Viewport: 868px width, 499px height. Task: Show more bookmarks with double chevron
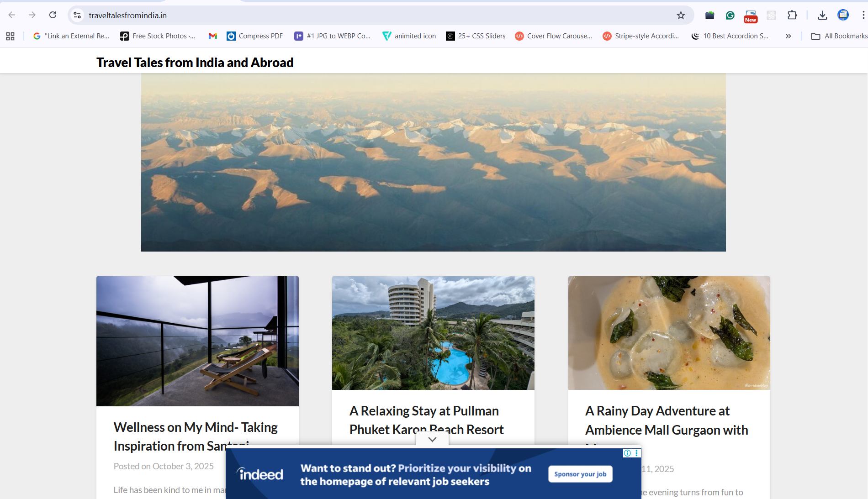click(x=788, y=36)
